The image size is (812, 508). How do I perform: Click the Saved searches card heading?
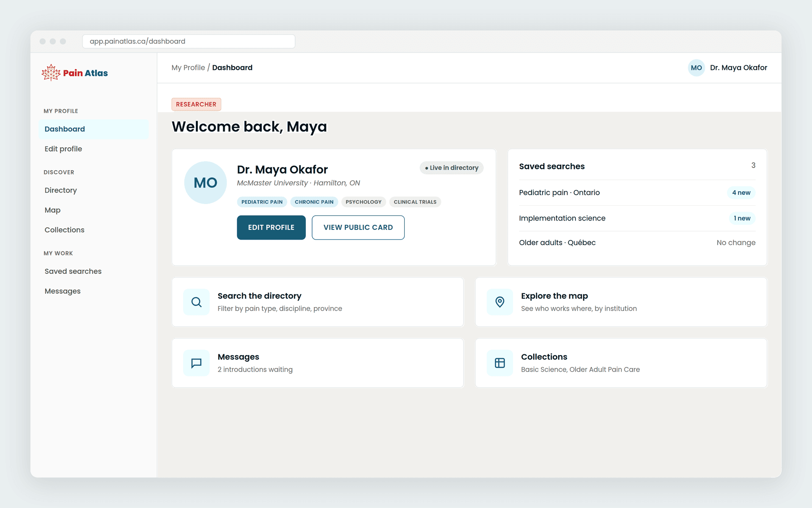552,166
